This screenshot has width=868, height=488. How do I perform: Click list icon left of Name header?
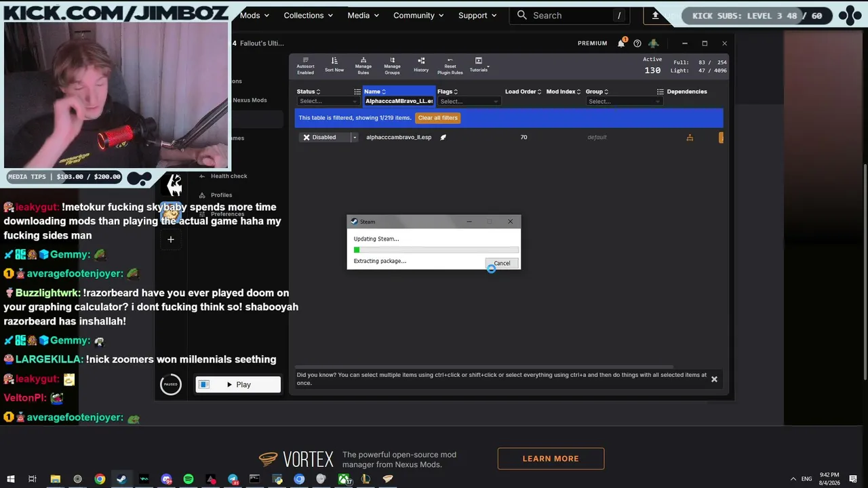pos(357,91)
